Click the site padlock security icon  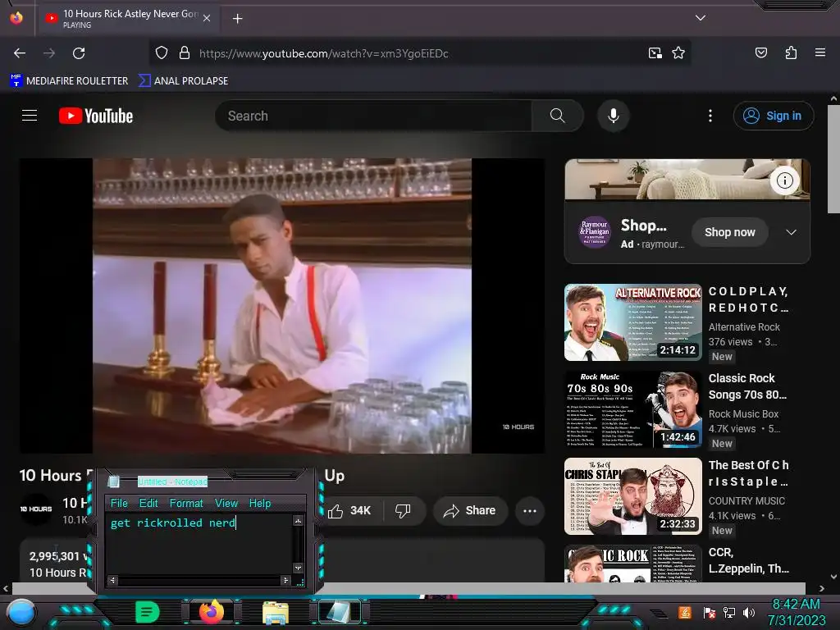pyautogui.click(x=185, y=53)
